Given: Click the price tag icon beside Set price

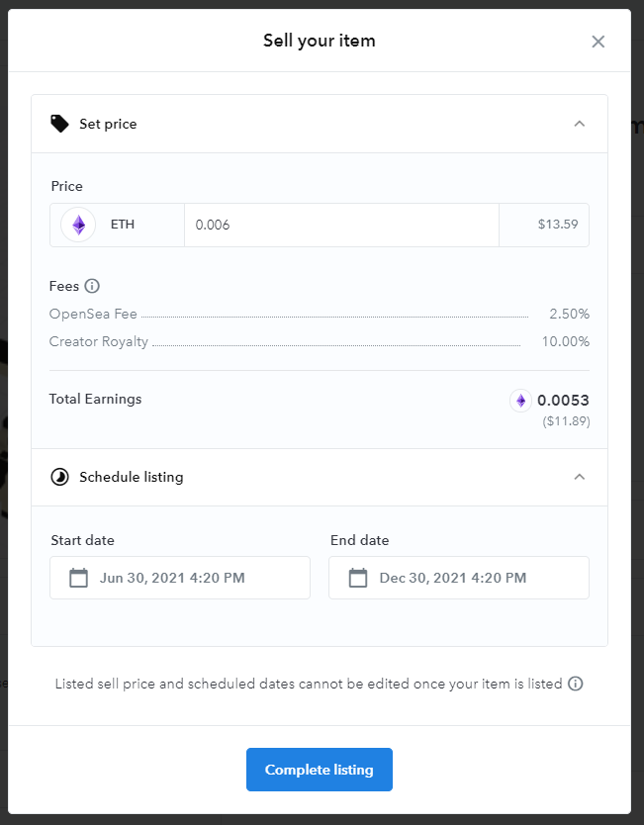Looking at the screenshot, I should coord(60,124).
